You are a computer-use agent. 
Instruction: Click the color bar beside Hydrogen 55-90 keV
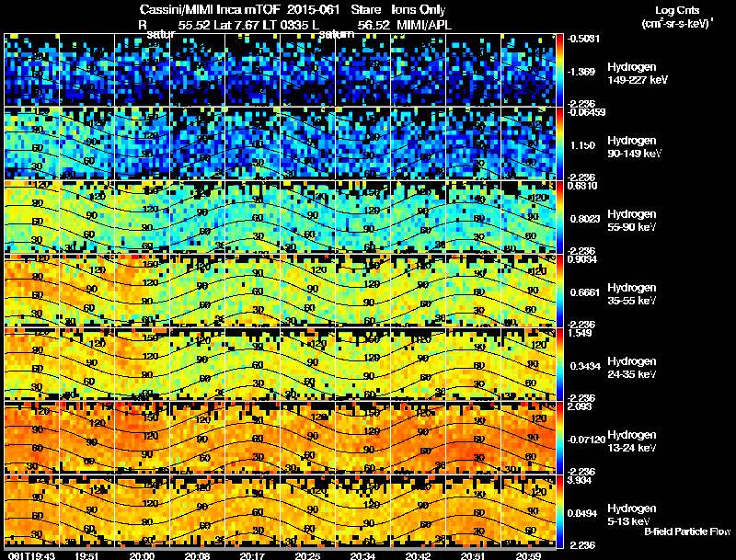click(x=559, y=217)
